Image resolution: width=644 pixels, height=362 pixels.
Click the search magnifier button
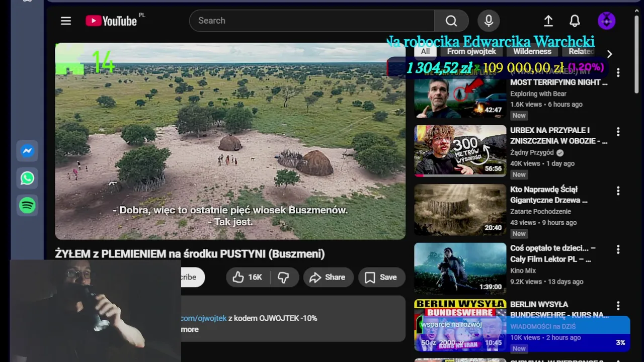(x=451, y=21)
